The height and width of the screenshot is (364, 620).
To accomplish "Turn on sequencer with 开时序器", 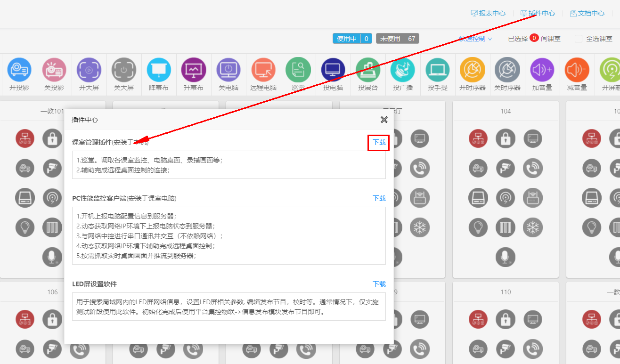I will click(x=473, y=70).
